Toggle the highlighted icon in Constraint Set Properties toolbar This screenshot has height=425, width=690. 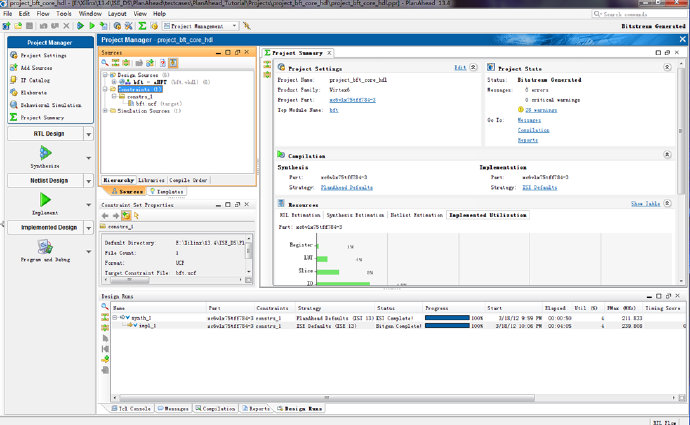click(x=126, y=216)
